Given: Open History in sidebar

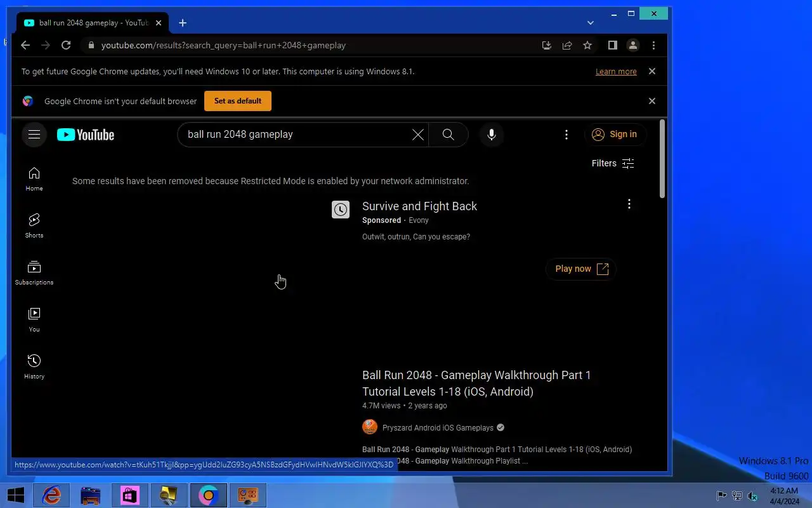Looking at the screenshot, I should coord(34,367).
